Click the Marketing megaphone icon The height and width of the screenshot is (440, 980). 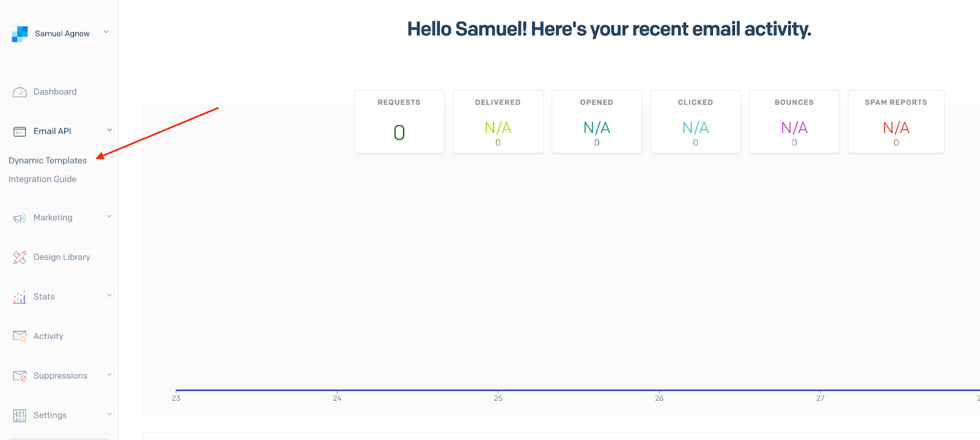click(x=19, y=217)
